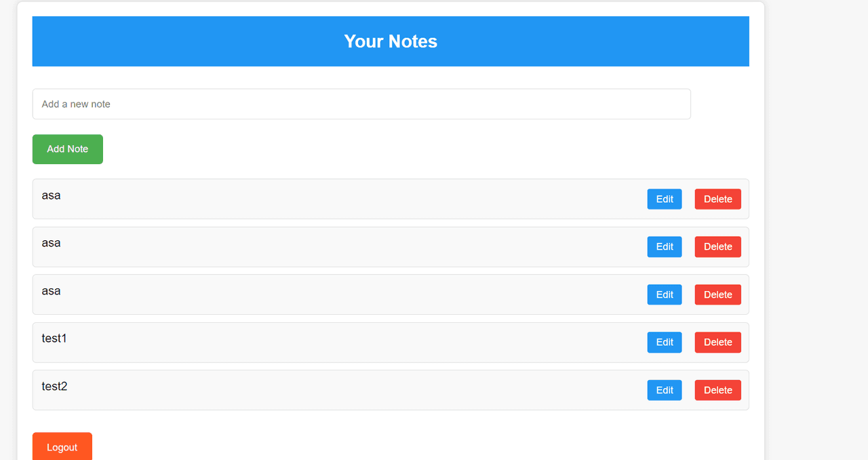The height and width of the screenshot is (460, 868).
Task: Edit the first asa note
Action: [x=665, y=199]
